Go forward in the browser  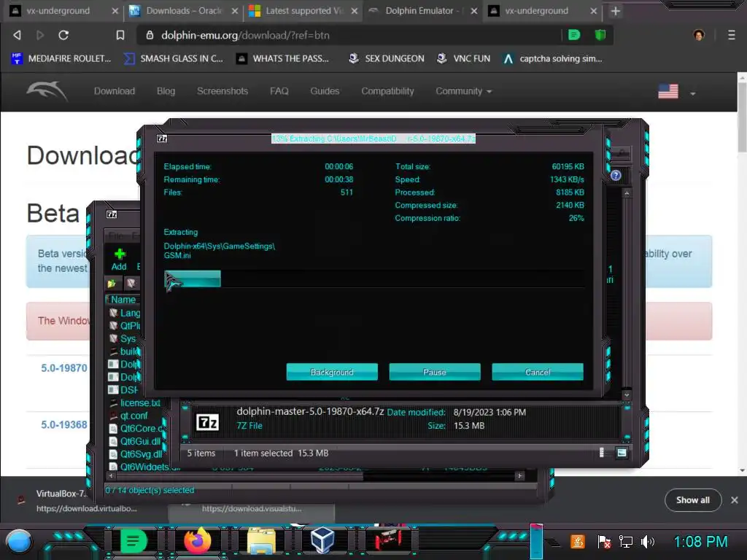coord(40,35)
